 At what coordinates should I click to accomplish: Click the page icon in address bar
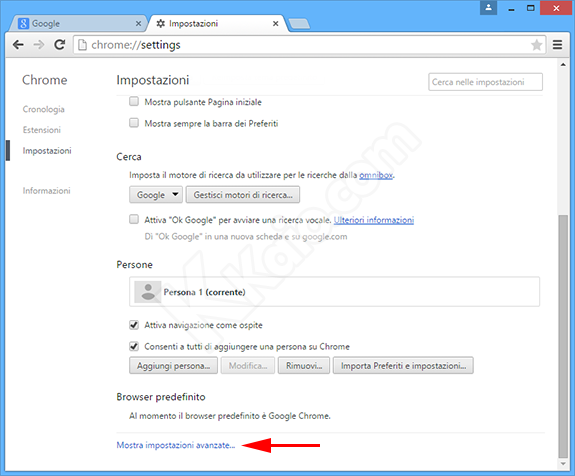83,45
